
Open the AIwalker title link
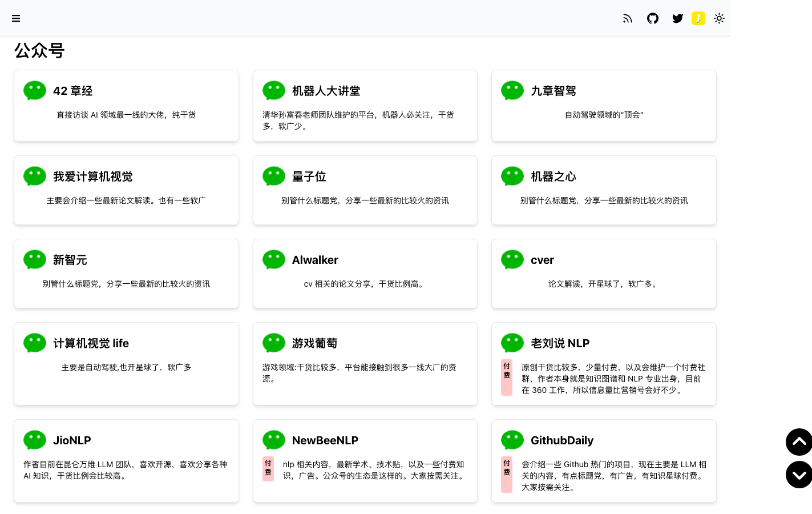click(x=315, y=260)
